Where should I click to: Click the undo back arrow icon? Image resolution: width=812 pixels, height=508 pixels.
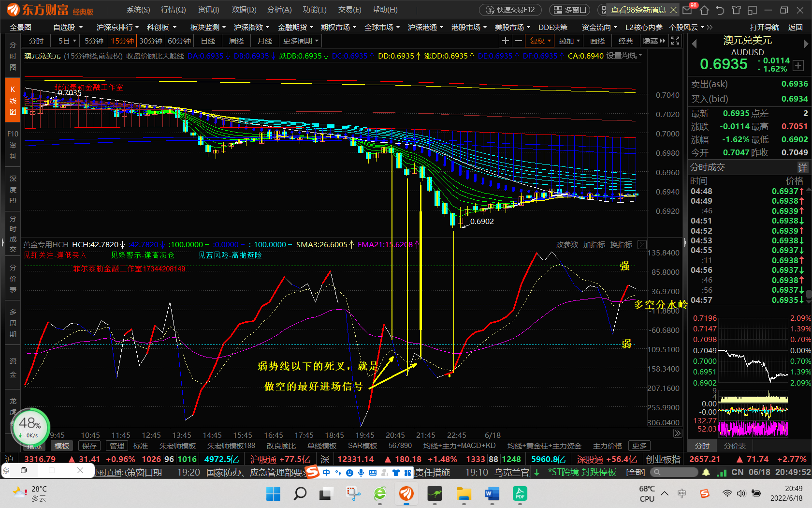pyautogui.click(x=720, y=10)
